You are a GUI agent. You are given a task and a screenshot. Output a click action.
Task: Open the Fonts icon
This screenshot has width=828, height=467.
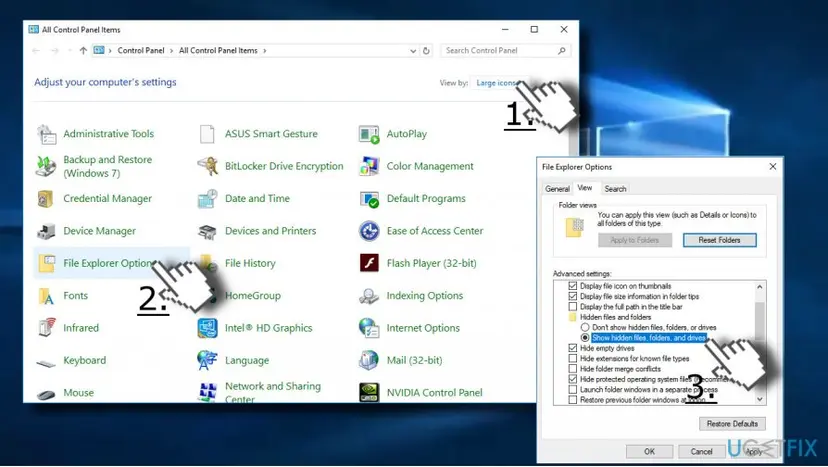(x=46, y=296)
